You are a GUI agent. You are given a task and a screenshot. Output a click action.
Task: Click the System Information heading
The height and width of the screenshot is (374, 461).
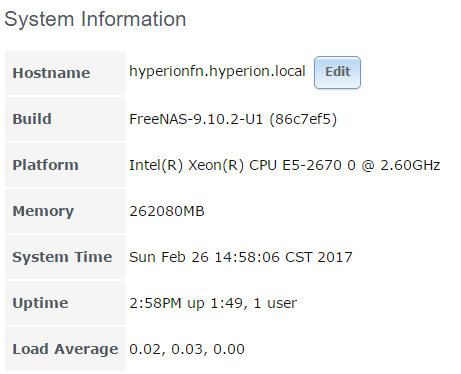(95, 19)
